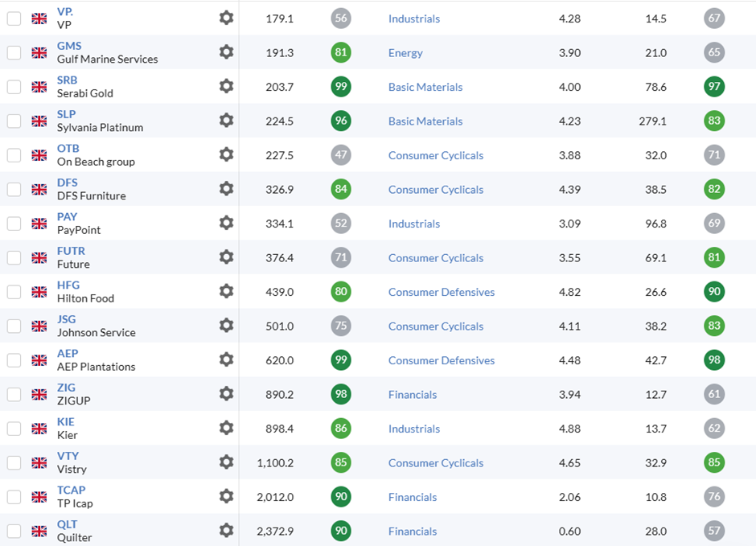Image resolution: width=756 pixels, height=546 pixels.
Task: Click the Industrials link for PayPoint
Action: pyautogui.click(x=413, y=224)
